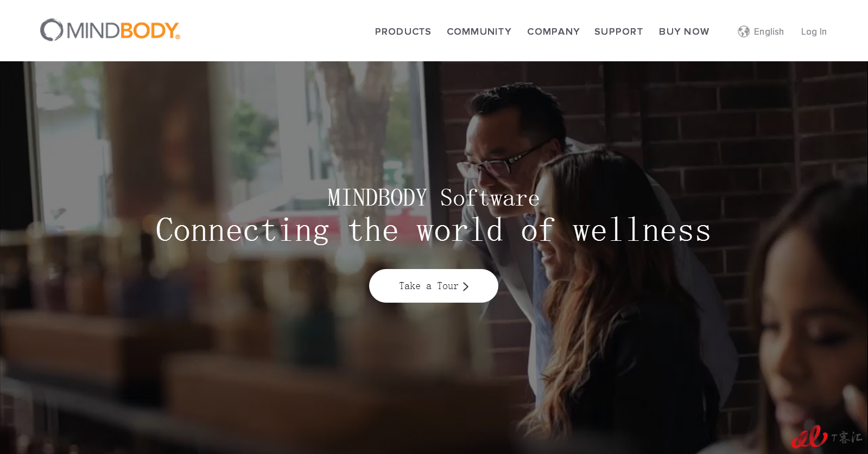
Task: Click the Take a Tour button
Action: (434, 286)
